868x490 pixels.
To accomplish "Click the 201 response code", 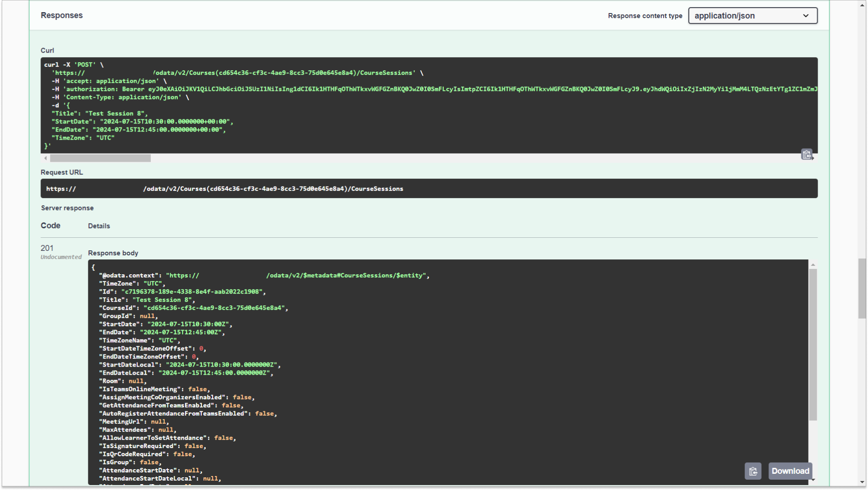I will (47, 248).
